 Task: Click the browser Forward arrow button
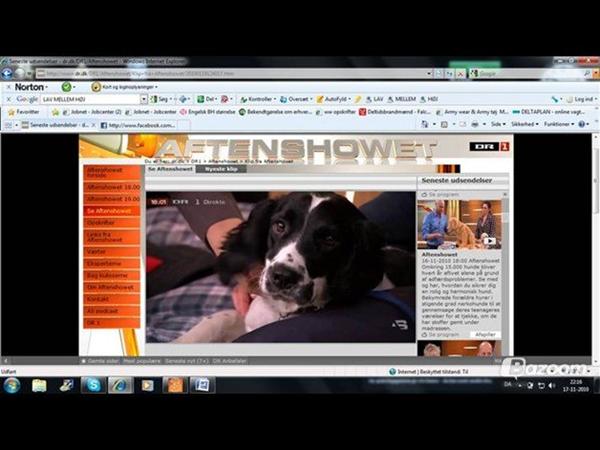click(x=20, y=73)
